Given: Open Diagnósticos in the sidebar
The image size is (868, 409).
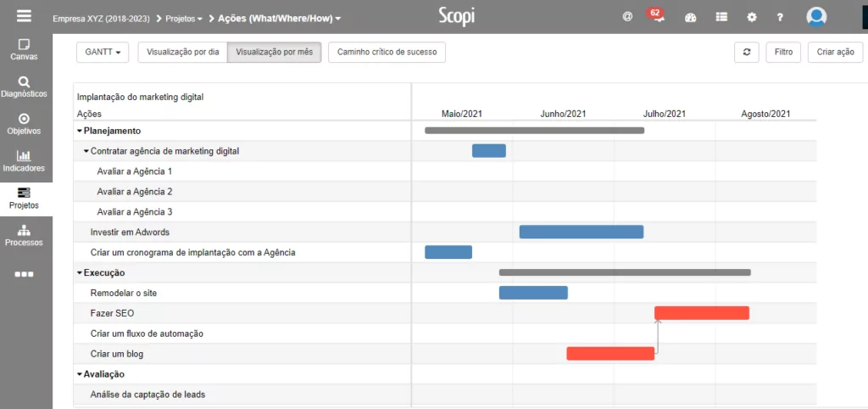Looking at the screenshot, I should click(x=24, y=87).
